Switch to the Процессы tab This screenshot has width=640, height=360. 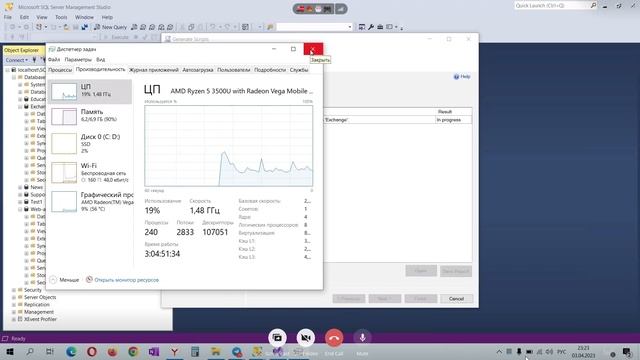pos(60,70)
